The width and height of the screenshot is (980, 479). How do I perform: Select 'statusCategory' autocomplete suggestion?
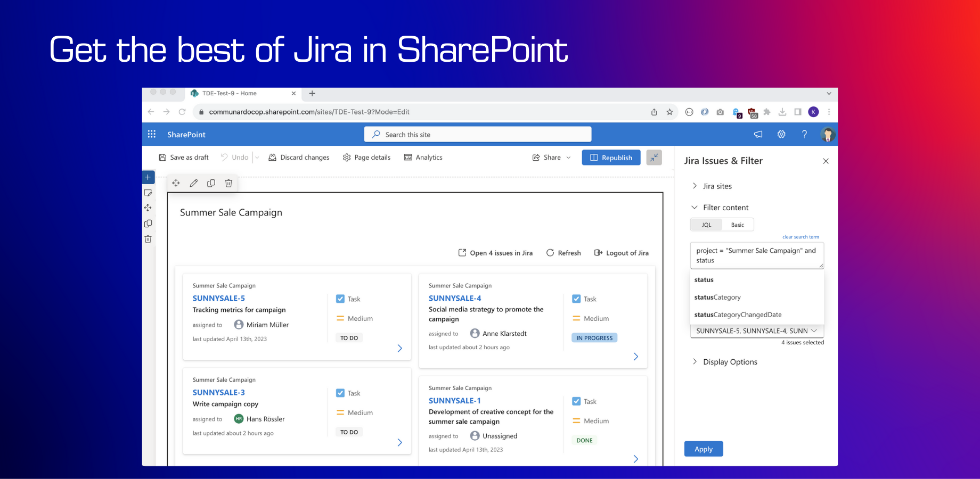pyautogui.click(x=757, y=298)
